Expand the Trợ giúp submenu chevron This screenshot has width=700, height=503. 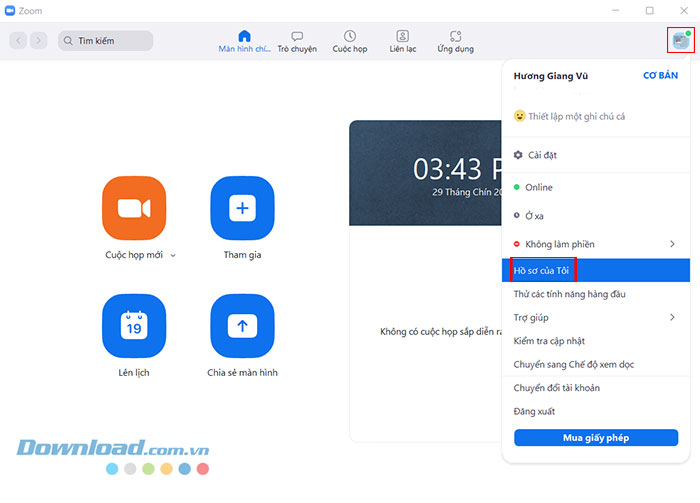tap(672, 317)
